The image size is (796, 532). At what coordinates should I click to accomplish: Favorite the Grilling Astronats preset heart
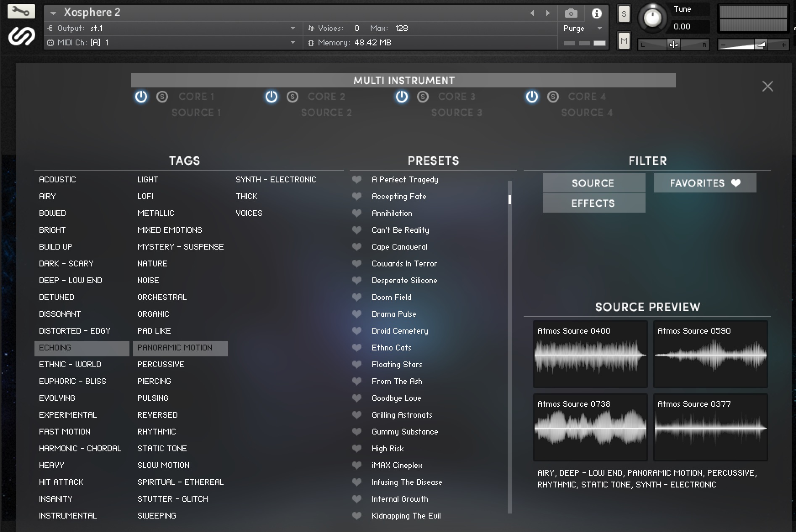point(357,415)
